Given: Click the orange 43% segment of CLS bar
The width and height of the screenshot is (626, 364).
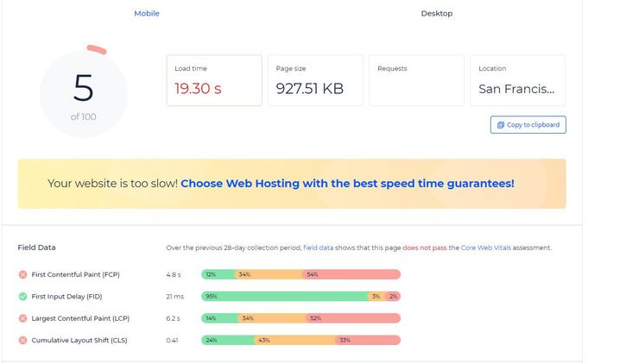Looking at the screenshot, I should [294, 340].
